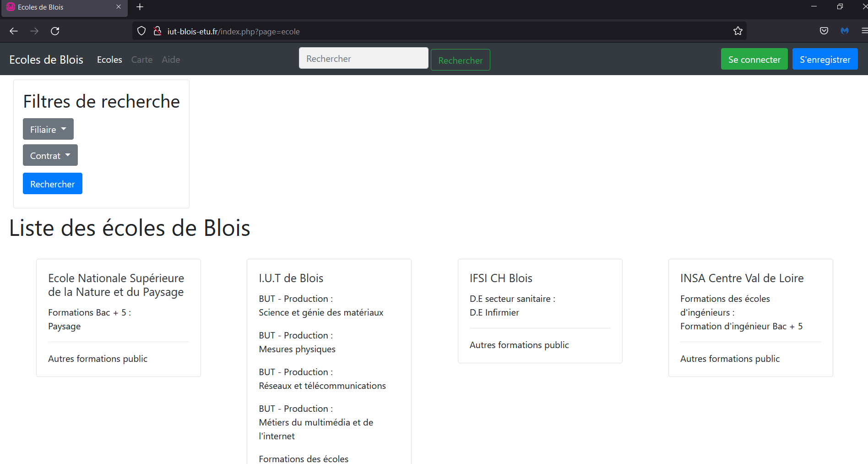Click the Ecoles de Blois brand link

pos(46,60)
